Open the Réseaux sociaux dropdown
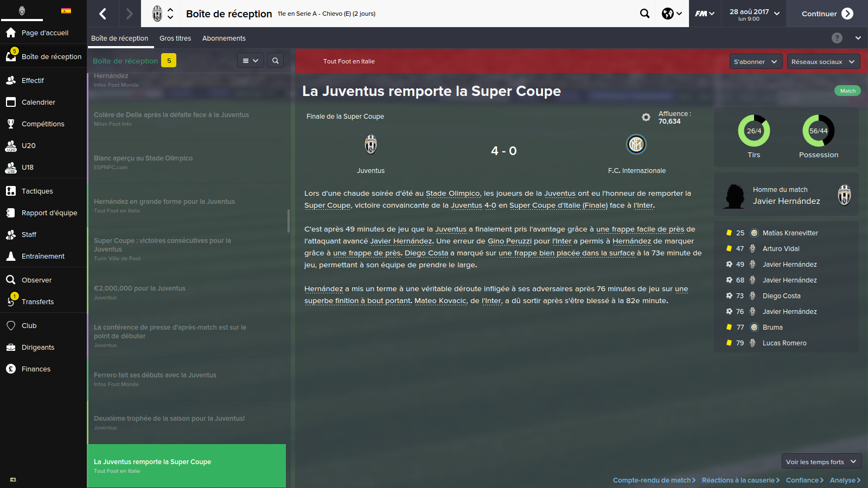The width and height of the screenshot is (868, 488). (823, 62)
